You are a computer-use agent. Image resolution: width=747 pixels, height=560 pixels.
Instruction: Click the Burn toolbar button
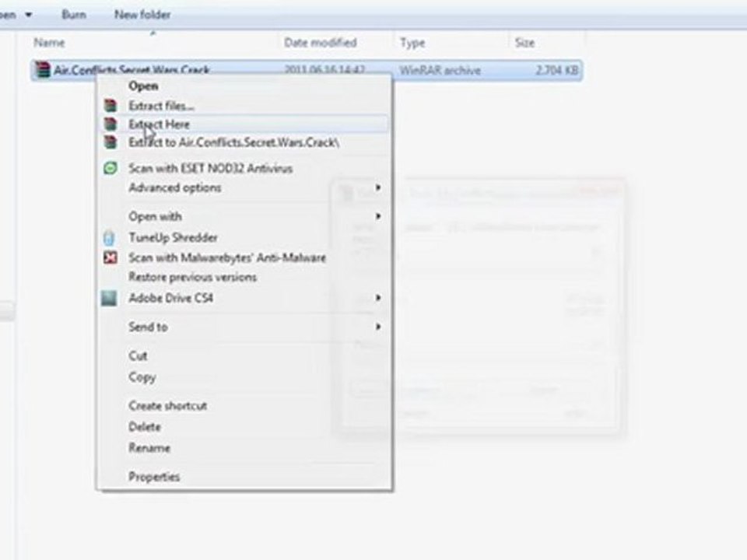point(74,15)
